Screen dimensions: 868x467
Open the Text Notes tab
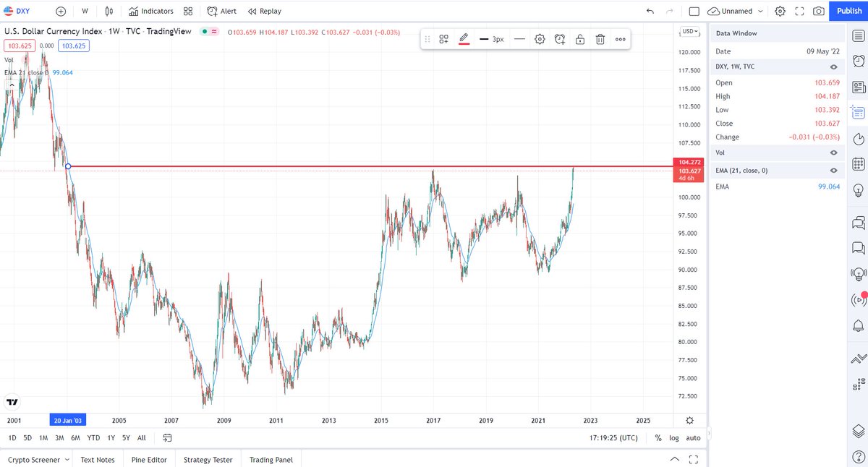[98, 459]
